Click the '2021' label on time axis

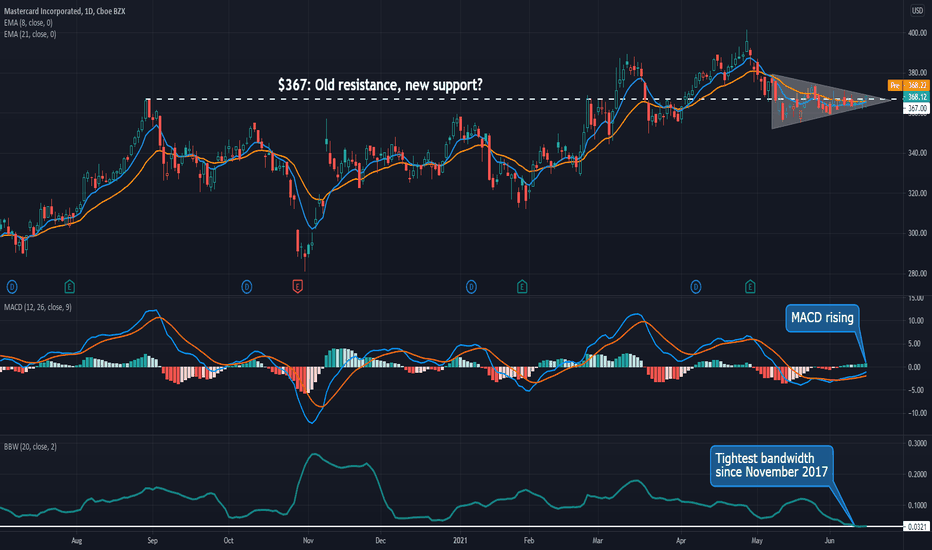coord(460,540)
